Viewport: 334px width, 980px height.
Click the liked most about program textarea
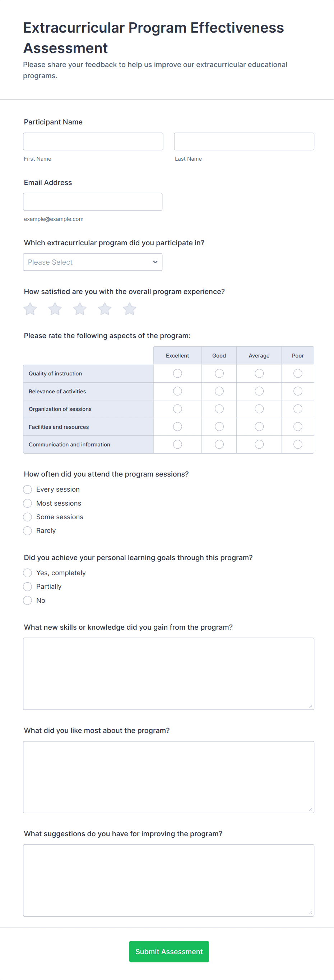pyautogui.click(x=168, y=777)
